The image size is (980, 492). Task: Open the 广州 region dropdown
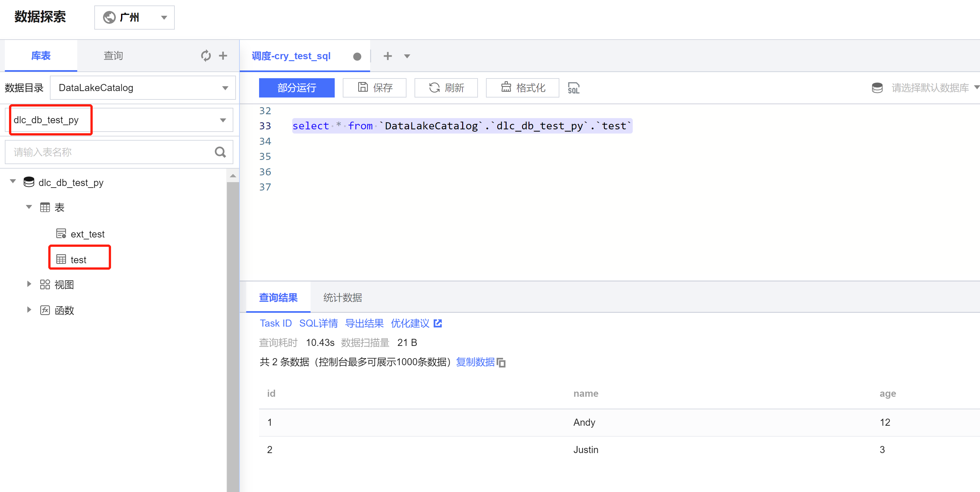134,17
